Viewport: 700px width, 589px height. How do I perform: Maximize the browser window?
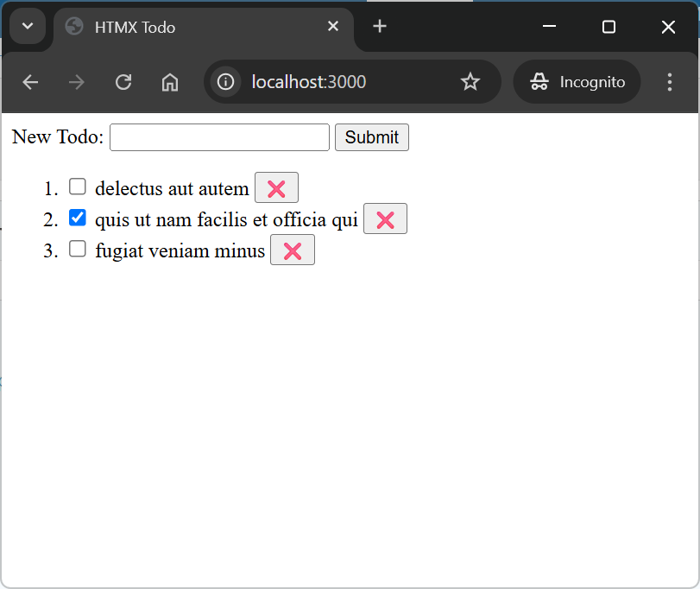(x=609, y=27)
